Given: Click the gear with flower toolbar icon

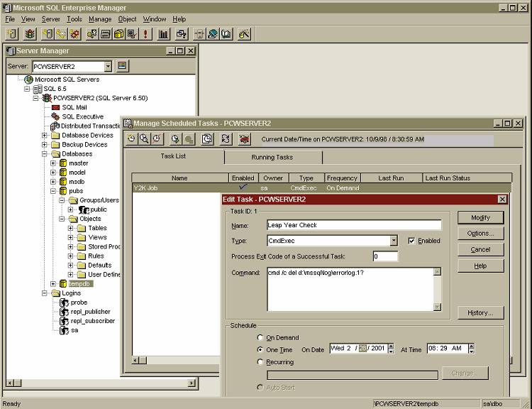Looking at the screenshot, I should (74, 34).
